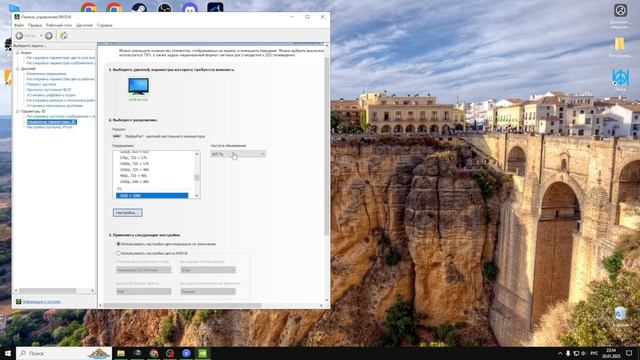This screenshot has width=640, height=360.
Task: Click the system information icon at bottom left
Action: [18, 302]
